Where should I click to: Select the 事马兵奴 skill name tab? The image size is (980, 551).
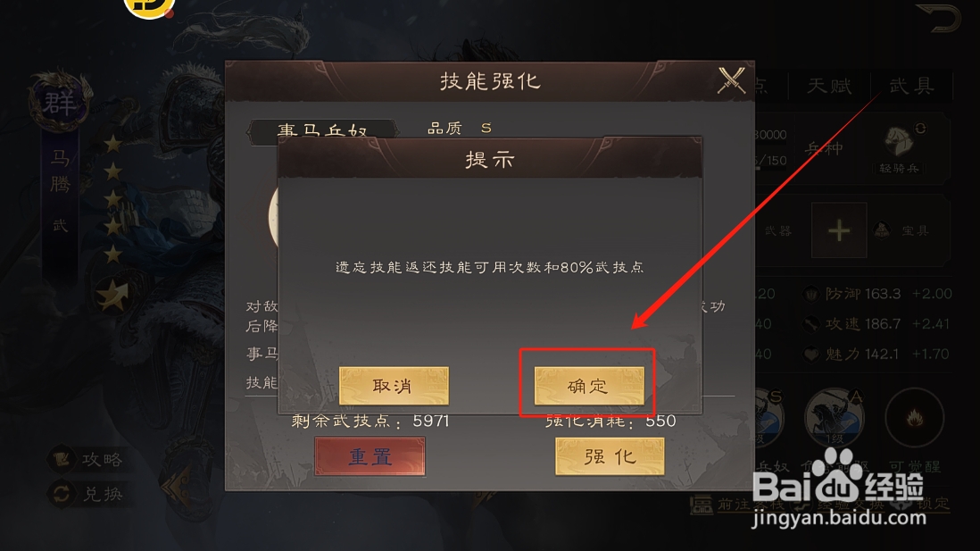[x=322, y=131]
